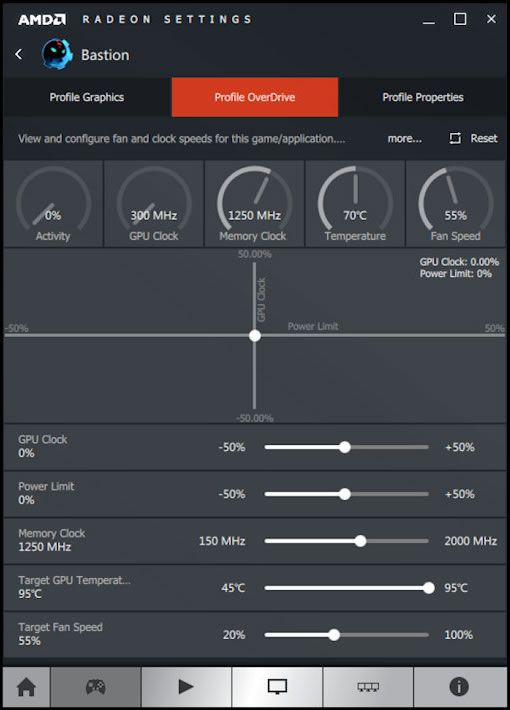The image size is (510, 710).
Task: Switch to the Profile Graphics tab
Action: point(87,97)
